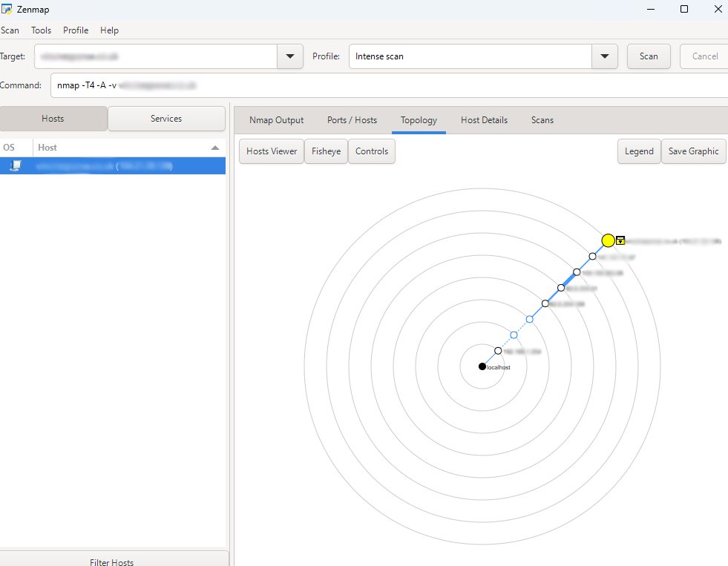This screenshot has width=728, height=566.
Task: Show the Services list
Action: (166, 119)
